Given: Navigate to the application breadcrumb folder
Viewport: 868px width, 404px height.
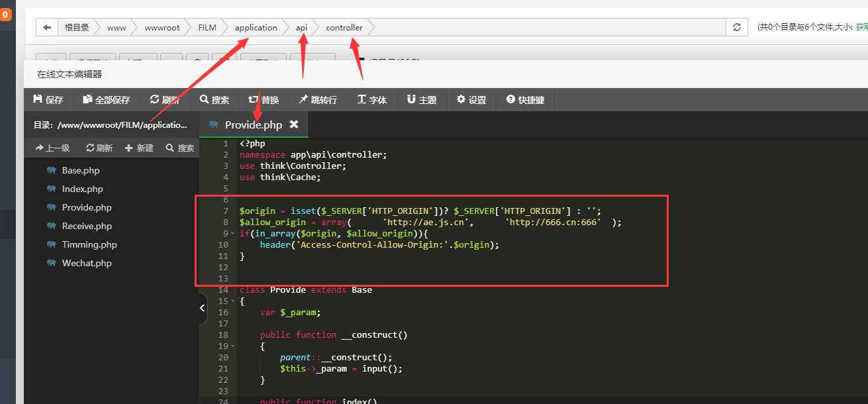Looking at the screenshot, I should click(x=256, y=28).
